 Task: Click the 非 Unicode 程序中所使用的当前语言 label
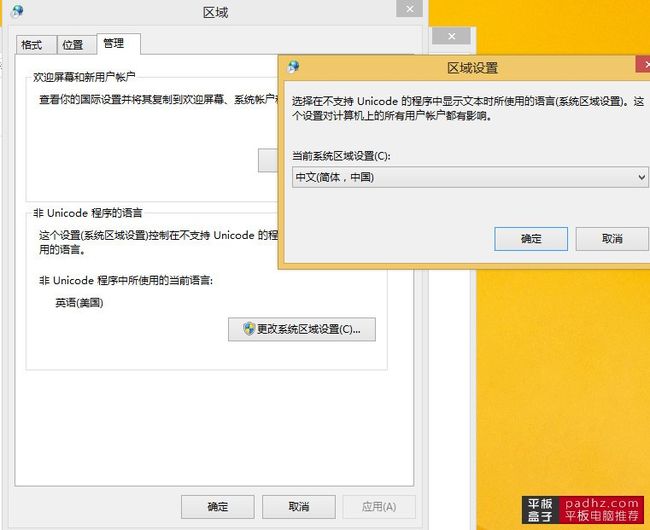click(x=126, y=281)
